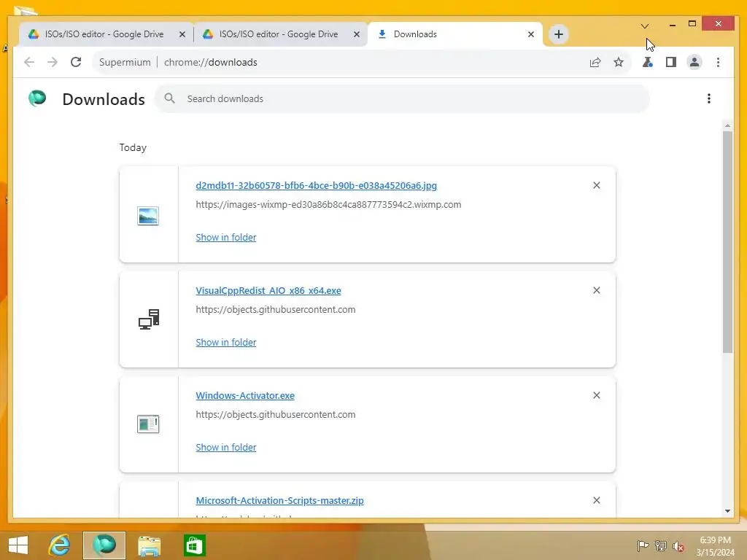Image resolution: width=747 pixels, height=560 pixels.
Task: Click the share page icon in the address bar
Action: [x=595, y=63]
